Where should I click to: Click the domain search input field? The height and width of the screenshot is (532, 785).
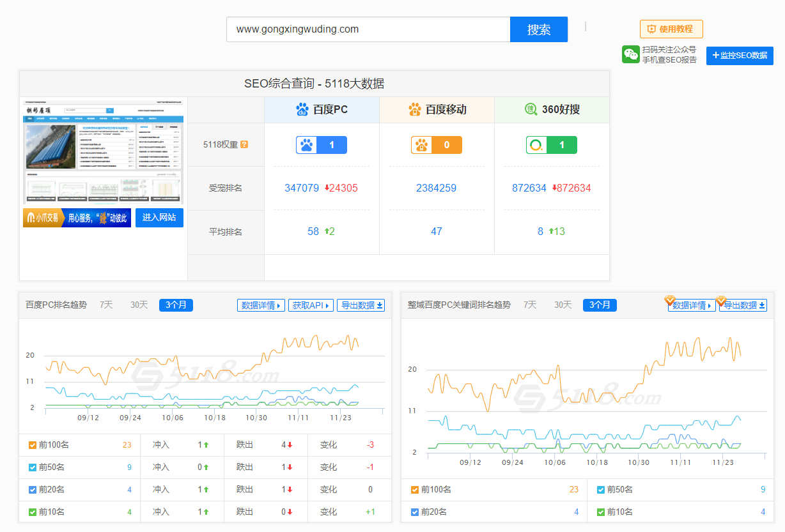click(368, 29)
